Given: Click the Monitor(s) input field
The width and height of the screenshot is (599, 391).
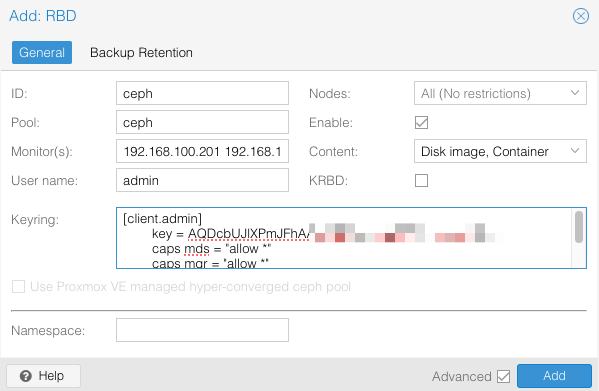Looking at the screenshot, I should click(202, 151).
